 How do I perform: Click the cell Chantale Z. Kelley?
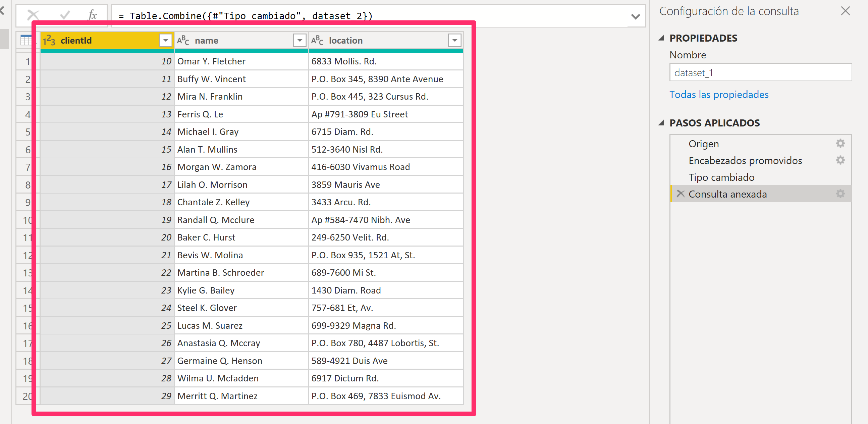tap(241, 202)
